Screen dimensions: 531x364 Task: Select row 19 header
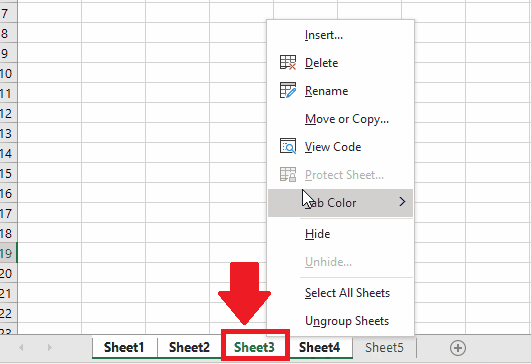(x=8, y=253)
